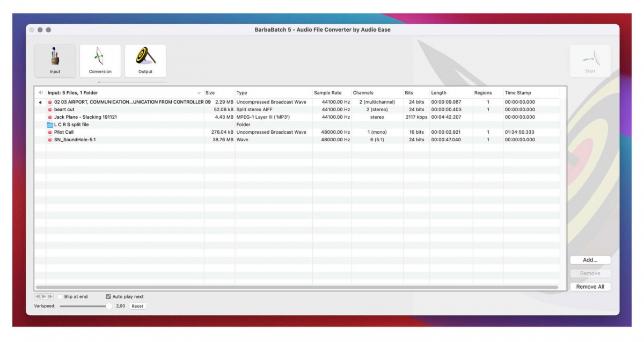
Task: Play previous file with rewind control
Action: (x=38, y=296)
